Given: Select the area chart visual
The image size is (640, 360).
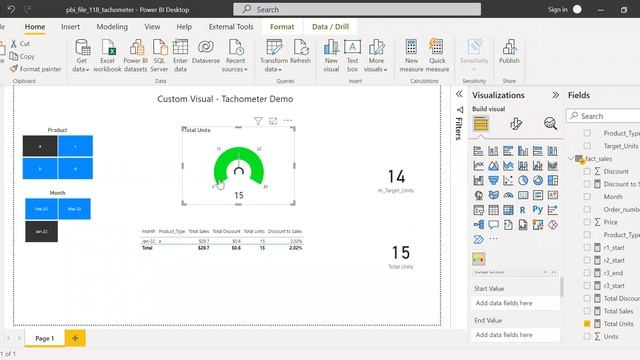Looking at the screenshot, I should 493,166.
